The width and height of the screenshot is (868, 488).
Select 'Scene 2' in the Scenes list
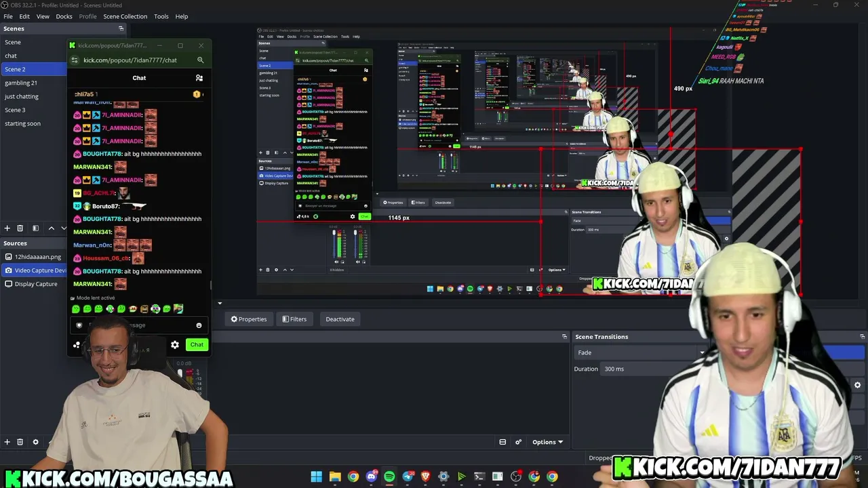[33, 69]
